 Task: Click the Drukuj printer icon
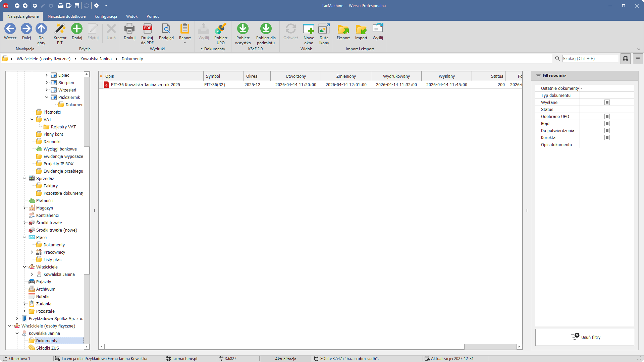point(129,29)
